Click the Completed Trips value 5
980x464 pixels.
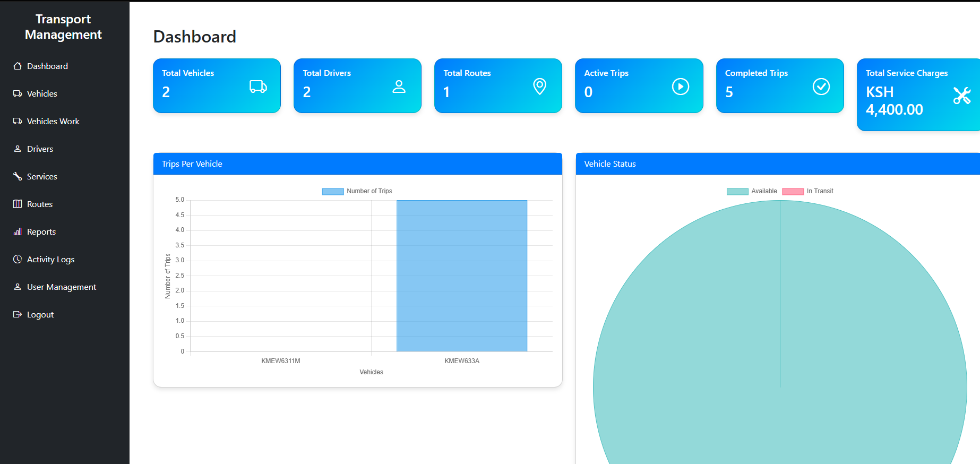pyautogui.click(x=729, y=92)
